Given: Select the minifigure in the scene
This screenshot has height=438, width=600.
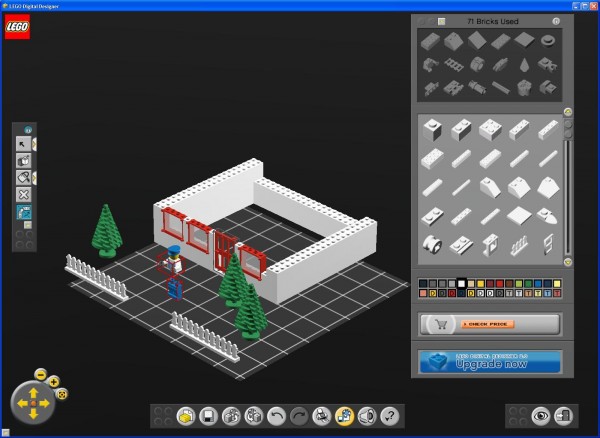Looking at the screenshot, I should tap(173, 259).
